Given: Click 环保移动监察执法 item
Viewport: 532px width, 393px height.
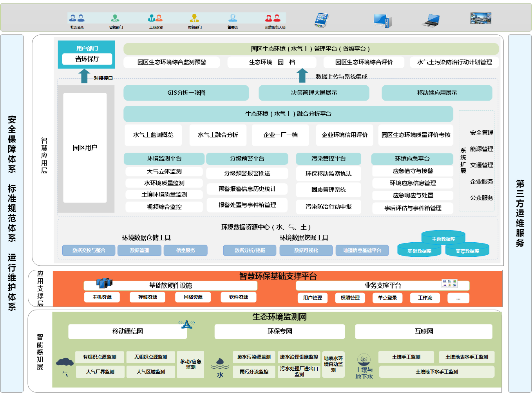Looking at the screenshot, I should (329, 174).
